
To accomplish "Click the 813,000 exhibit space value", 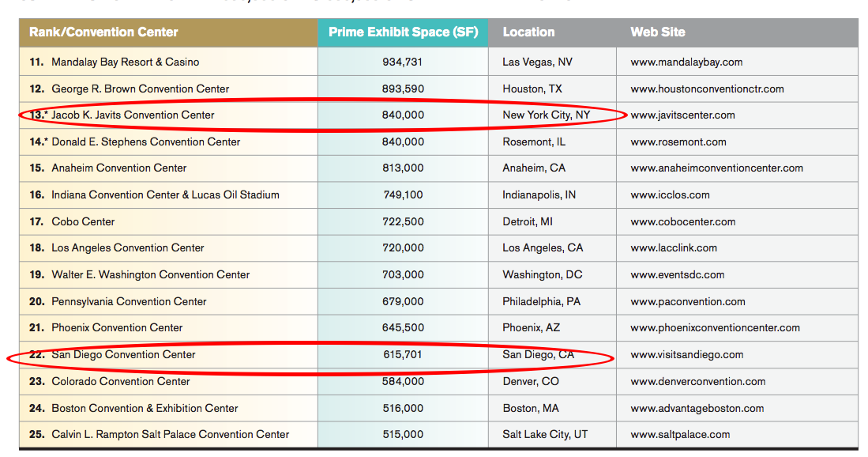I will pyautogui.click(x=403, y=168).
